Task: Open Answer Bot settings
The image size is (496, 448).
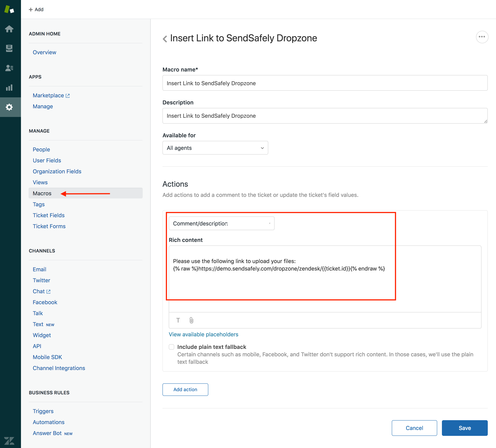Action: point(47,433)
